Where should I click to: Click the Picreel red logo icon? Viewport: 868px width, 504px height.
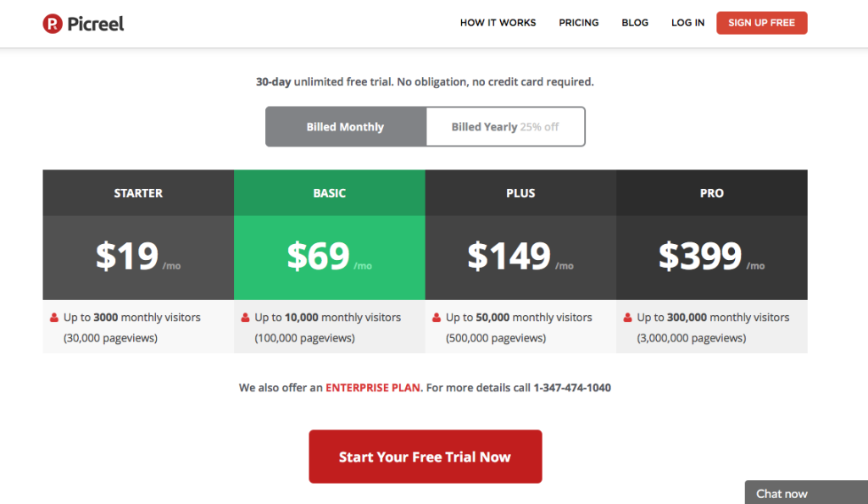[53, 23]
